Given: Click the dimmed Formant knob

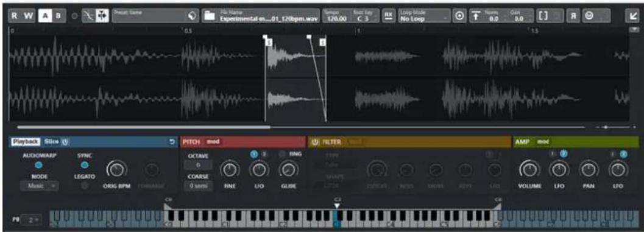Looking at the screenshot, I should click(x=152, y=169).
